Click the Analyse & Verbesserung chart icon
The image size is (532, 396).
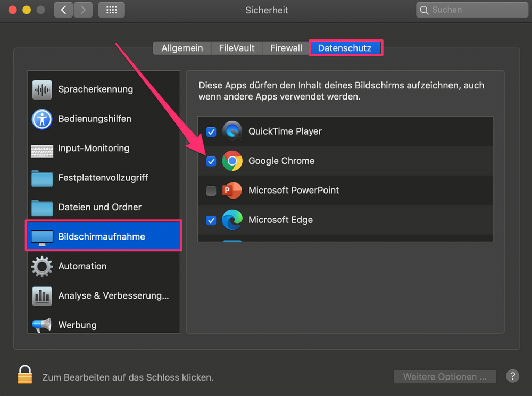coord(42,296)
